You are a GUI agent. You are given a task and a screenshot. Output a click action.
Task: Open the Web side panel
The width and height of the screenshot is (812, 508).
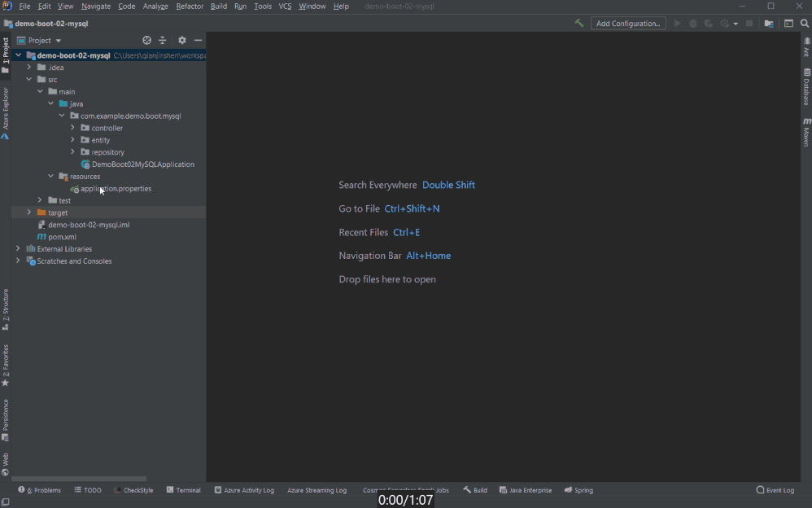tap(5, 464)
